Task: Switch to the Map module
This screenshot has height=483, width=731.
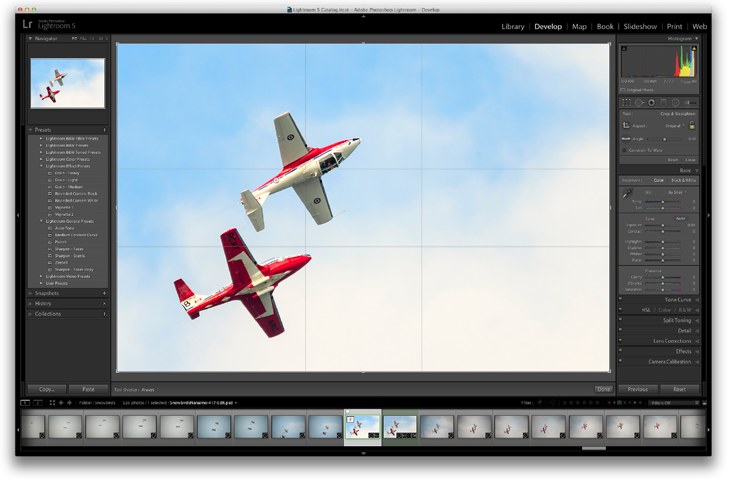Action: [579, 27]
